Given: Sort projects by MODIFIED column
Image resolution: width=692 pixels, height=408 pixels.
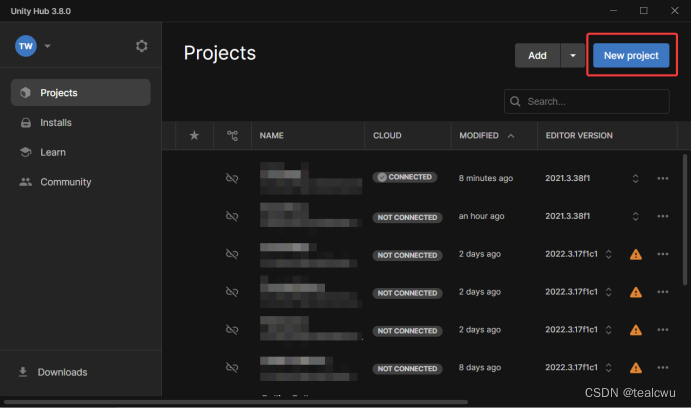Looking at the screenshot, I should 479,136.
